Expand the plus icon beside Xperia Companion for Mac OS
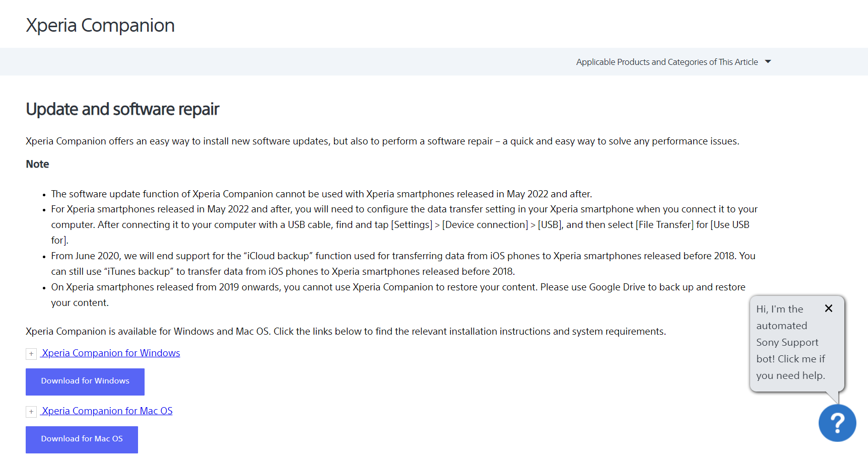Viewport: 868px width, 466px height. tap(31, 412)
